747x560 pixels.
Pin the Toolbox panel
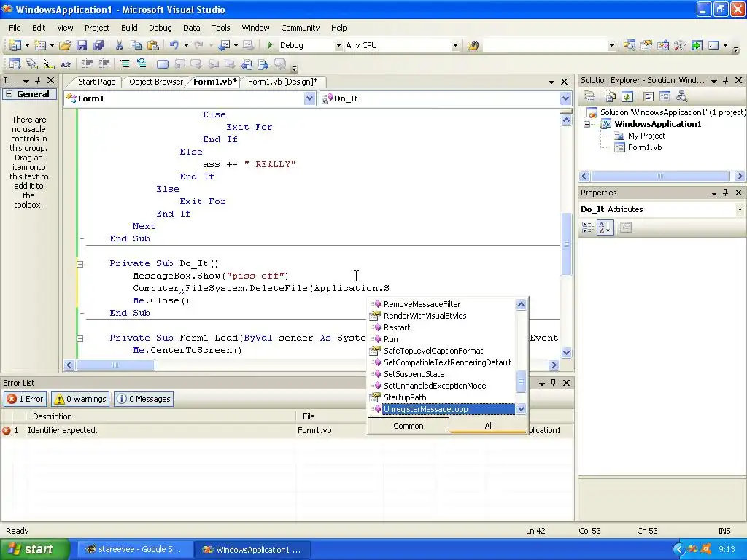(x=38, y=80)
